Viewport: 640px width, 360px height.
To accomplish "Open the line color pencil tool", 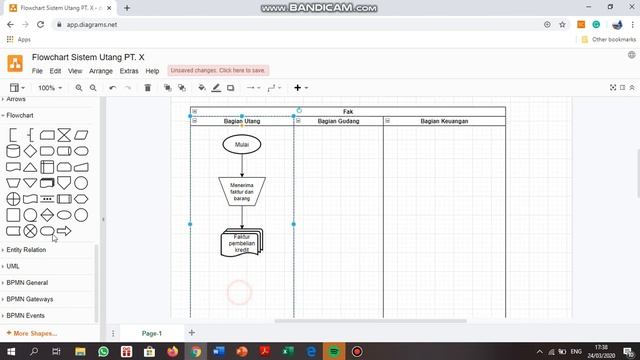I will 216,88.
